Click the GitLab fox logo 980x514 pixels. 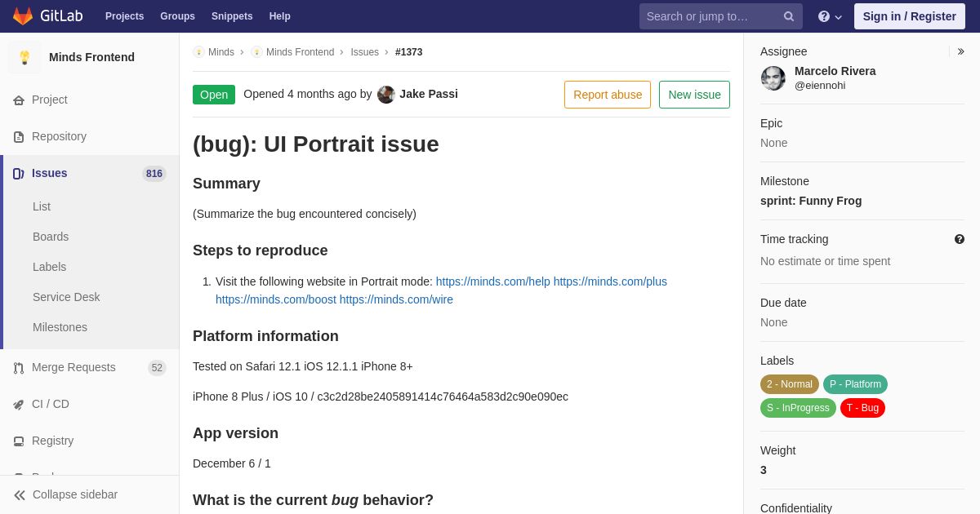click(x=23, y=16)
